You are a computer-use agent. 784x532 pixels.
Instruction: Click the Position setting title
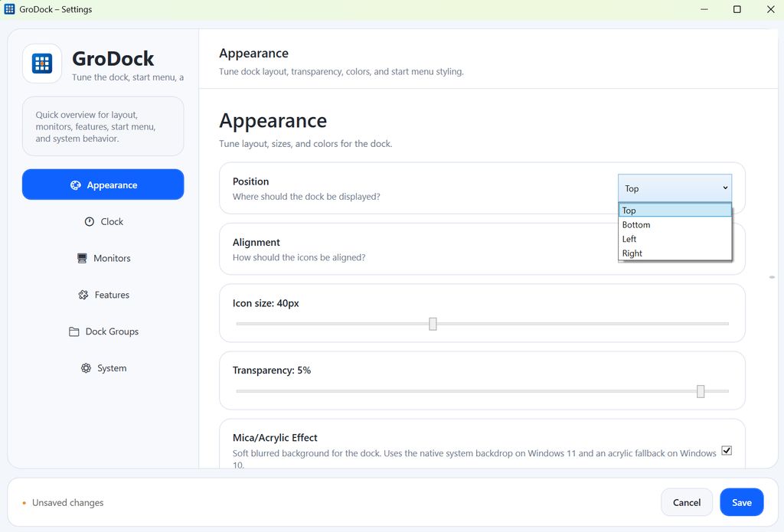click(250, 181)
